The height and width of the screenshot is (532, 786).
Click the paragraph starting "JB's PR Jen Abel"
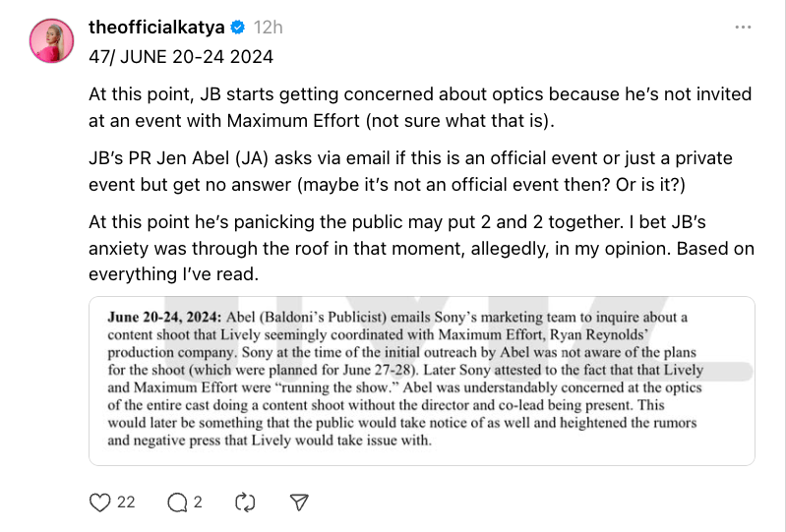coord(410,171)
